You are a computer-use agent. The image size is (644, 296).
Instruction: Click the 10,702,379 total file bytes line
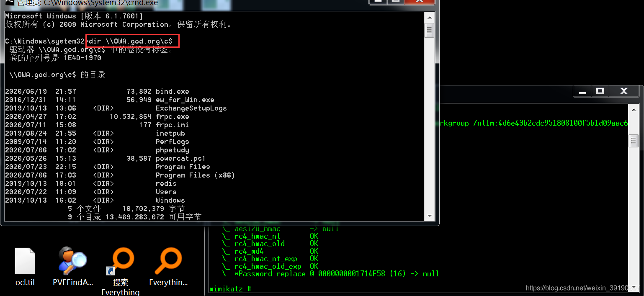pyautogui.click(x=126, y=208)
